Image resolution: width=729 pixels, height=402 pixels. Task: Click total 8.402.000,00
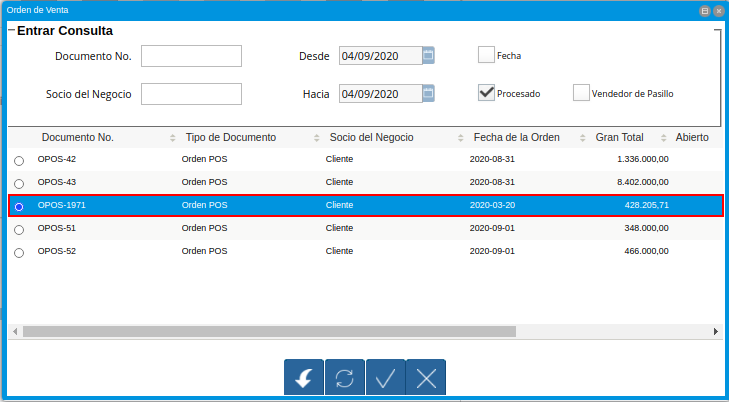[643, 182]
